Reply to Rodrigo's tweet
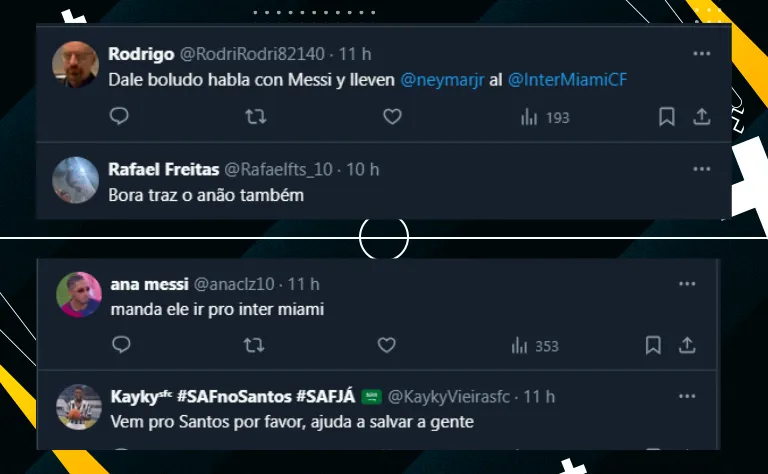Image resolution: width=768 pixels, height=474 pixels. (119, 117)
